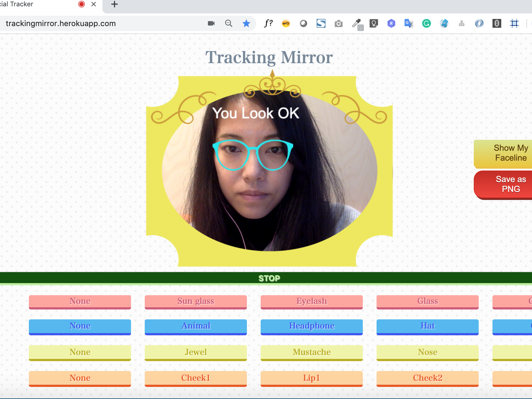Click the grey ring circle extension icon

click(x=303, y=23)
